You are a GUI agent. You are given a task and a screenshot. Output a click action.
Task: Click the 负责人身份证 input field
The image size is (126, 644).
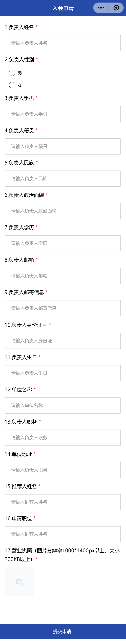(63, 341)
